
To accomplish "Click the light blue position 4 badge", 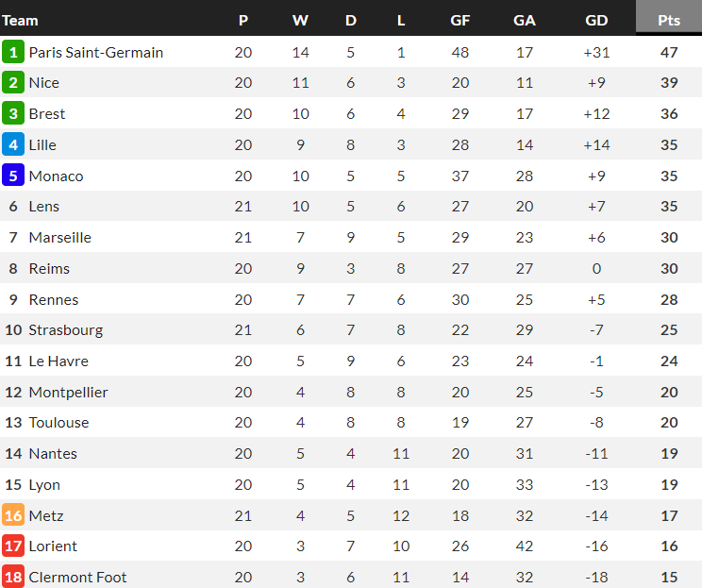I will (13, 145).
